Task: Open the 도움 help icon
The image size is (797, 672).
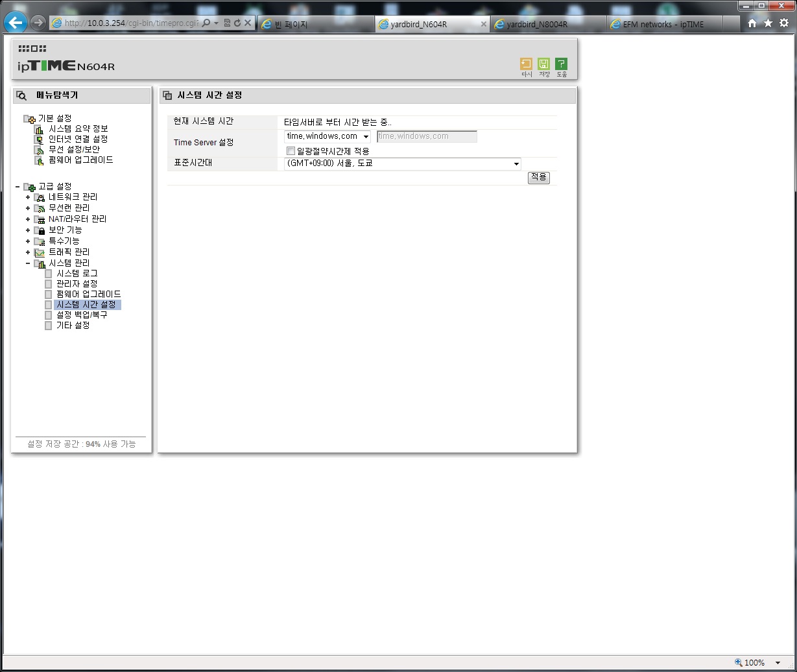Action: pyautogui.click(x=562, y=64)
